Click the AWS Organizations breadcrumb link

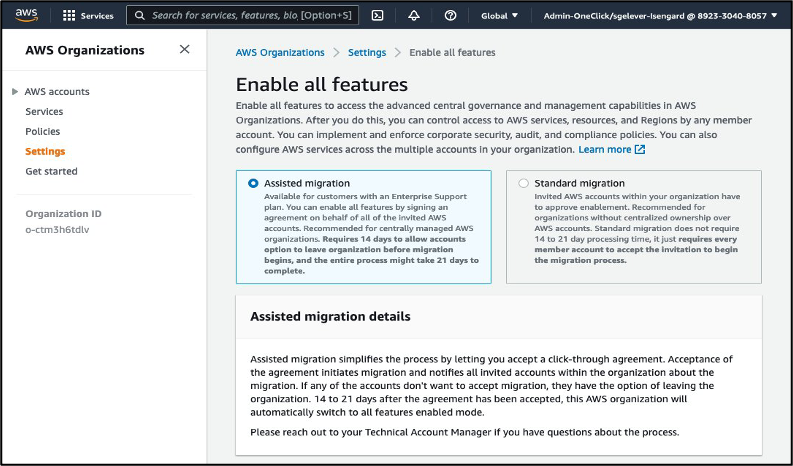(280, 53)
